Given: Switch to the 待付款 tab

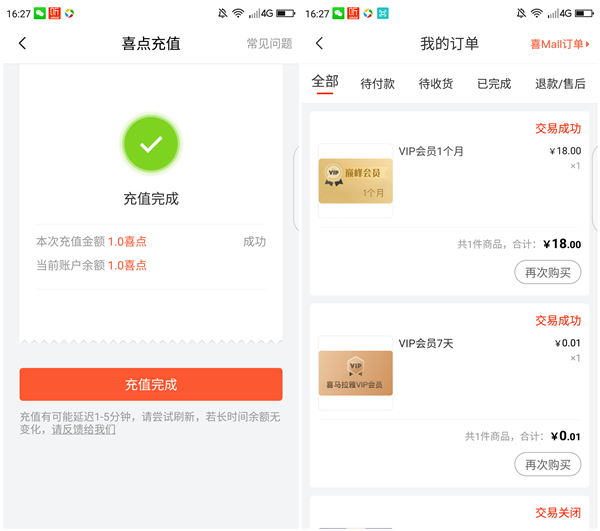Looking at the screenshot, I should click(378, 84).
